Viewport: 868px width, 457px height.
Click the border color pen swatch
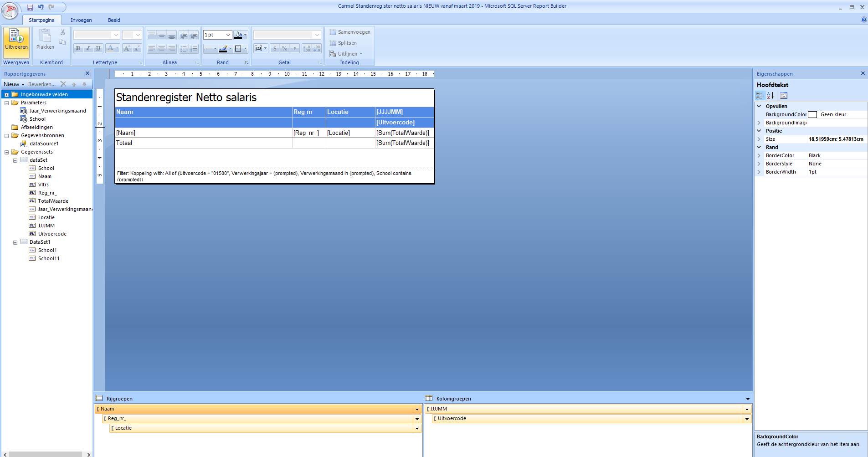[223, 48]
